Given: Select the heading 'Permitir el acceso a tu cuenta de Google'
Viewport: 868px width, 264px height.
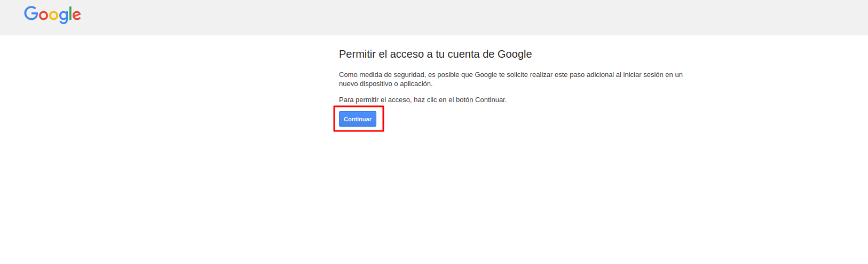Looking at the screenshot, I should coord(436,54).
